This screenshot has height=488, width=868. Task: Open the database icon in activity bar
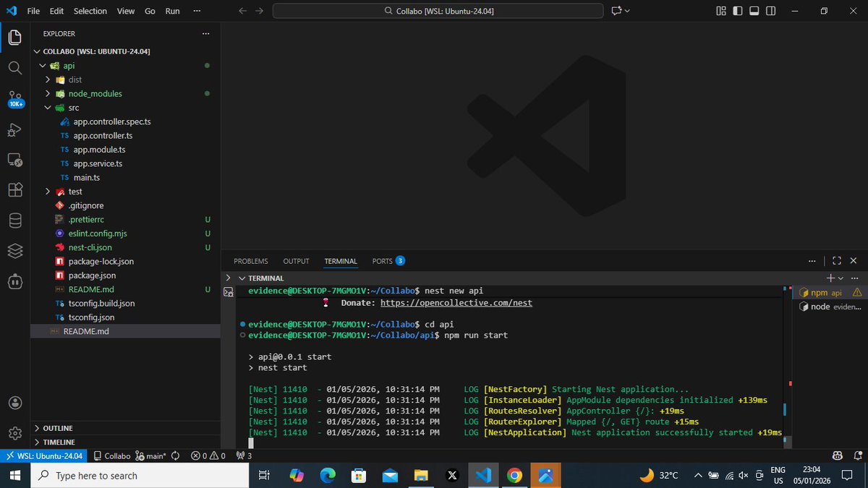[15, 221]
